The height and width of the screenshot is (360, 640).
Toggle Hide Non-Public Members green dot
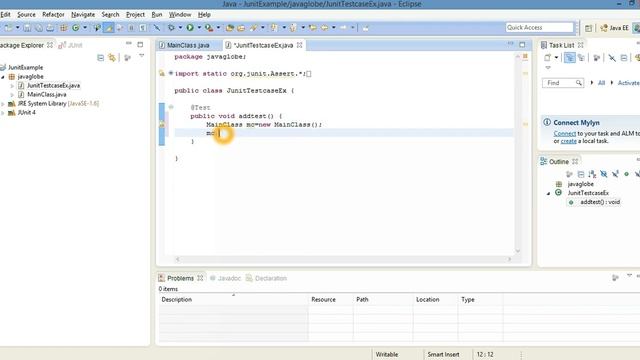[627, 174]
